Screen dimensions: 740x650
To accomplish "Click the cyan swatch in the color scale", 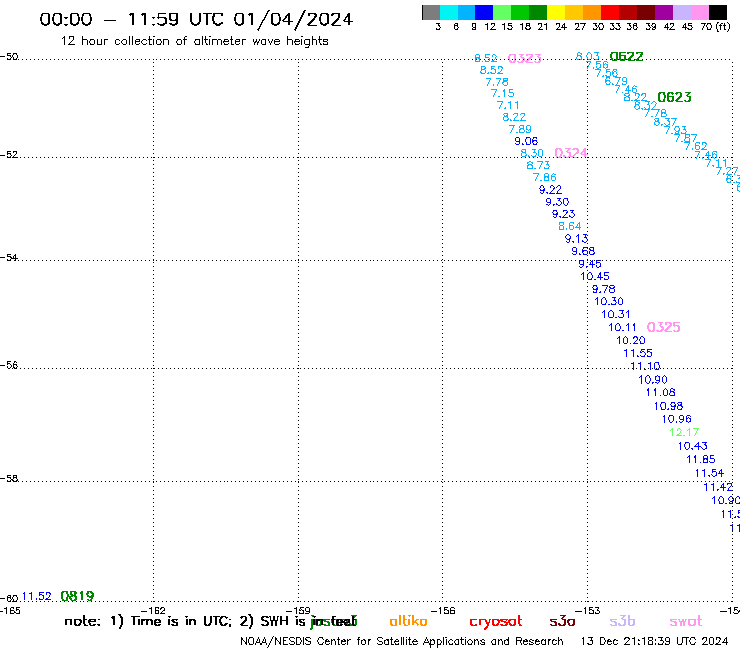I will [449, 12].
